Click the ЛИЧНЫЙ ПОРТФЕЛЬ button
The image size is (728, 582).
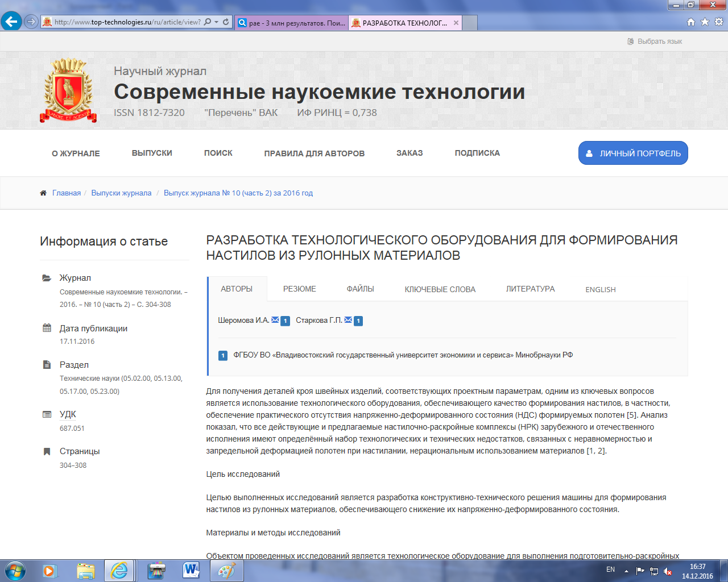click(633, 153)
